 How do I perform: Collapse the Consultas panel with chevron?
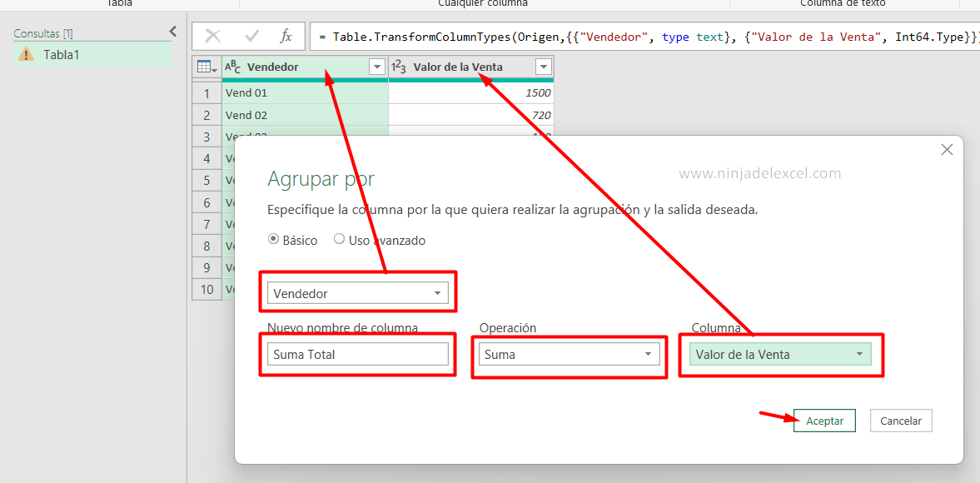tap(173, 32)
